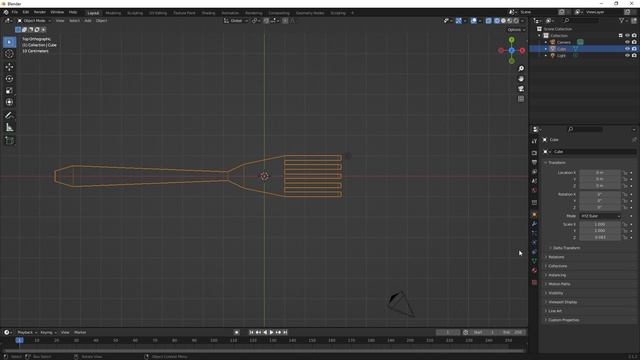Select the Cursor tool
Image resolution: width=640 pixels, height=360 pixels.
(x=9, y=53)
